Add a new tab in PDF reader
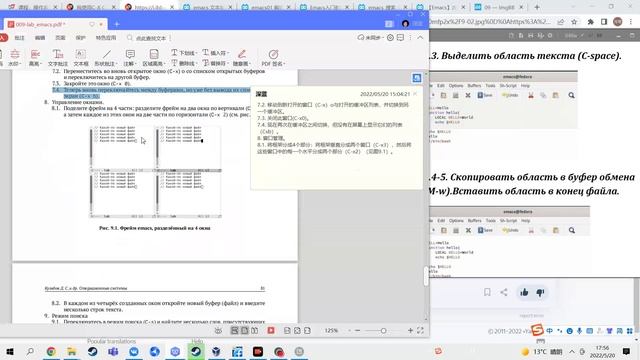The height and width of the screenshot is (360, 640). [117, 24]
